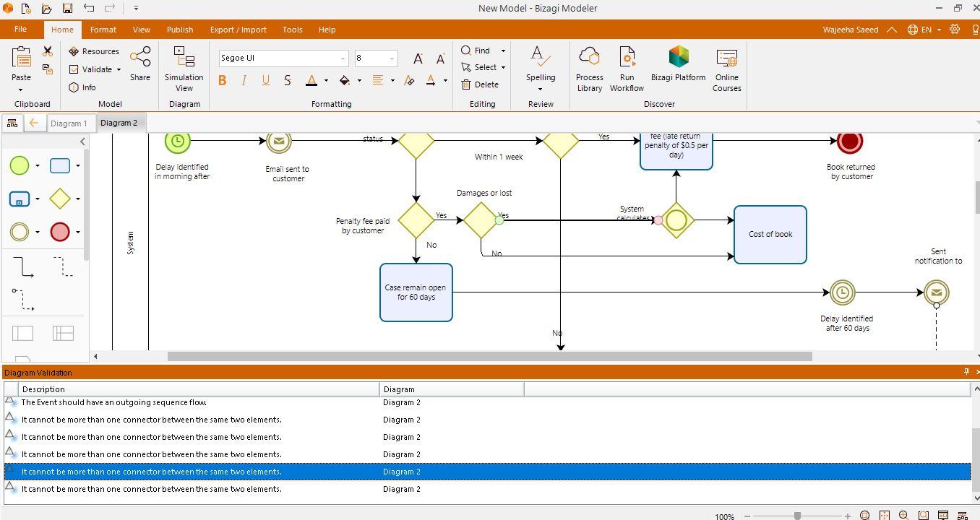Collapse the palette panel with the chevron

(x=82, y=142)
